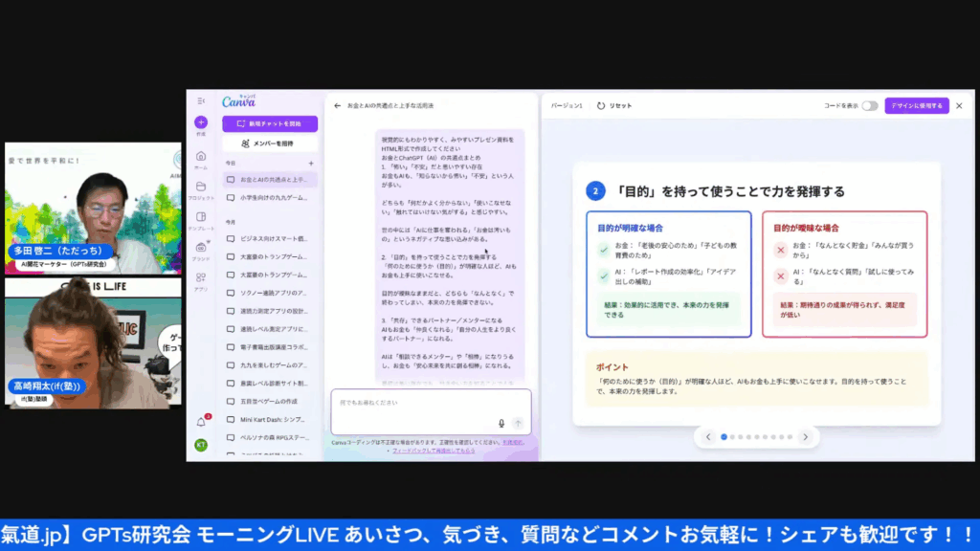Image resolution: width=980 pixels, height=551 pixels.
Task: Open the Templates icon in sidebar
Action: [x=201, y=217]
